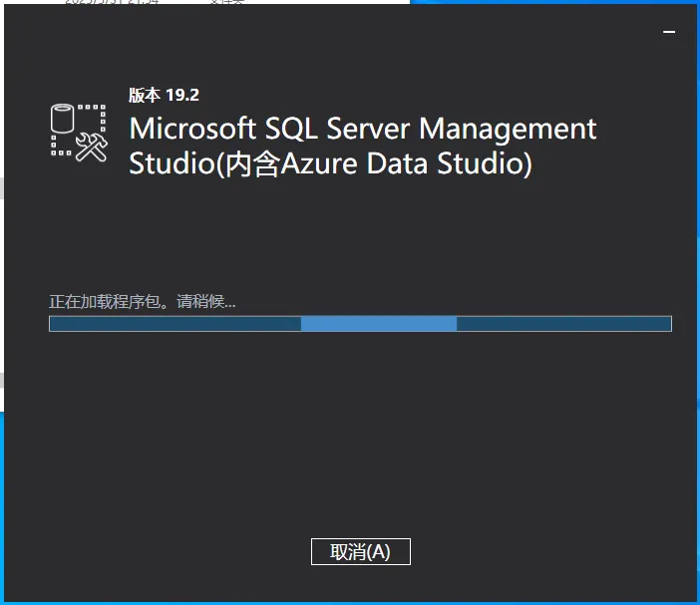The image size is (700, 605).
Task: Click the SQL Server Management Studio logo
Action: pos(79,132)
